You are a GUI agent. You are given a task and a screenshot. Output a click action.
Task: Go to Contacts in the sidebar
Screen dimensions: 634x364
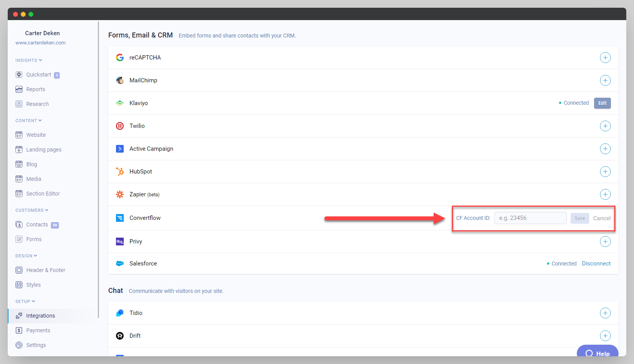click(x=37, y=225)
